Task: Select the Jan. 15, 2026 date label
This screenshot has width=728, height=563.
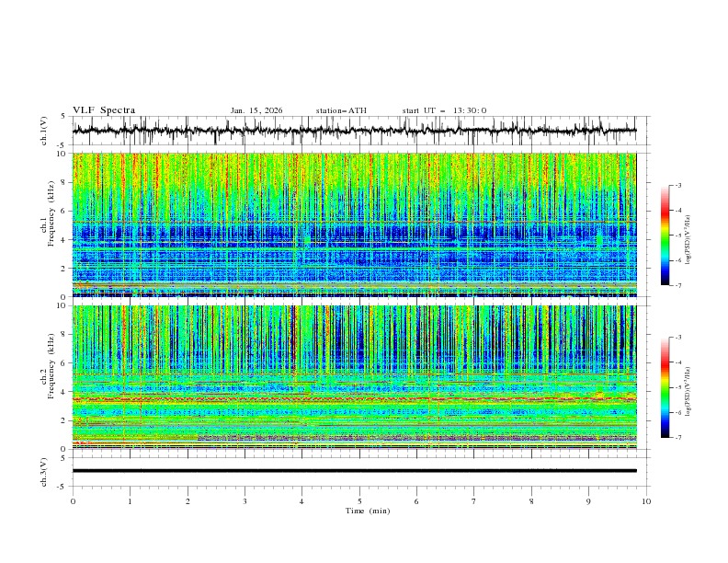Action: [256, 110]
